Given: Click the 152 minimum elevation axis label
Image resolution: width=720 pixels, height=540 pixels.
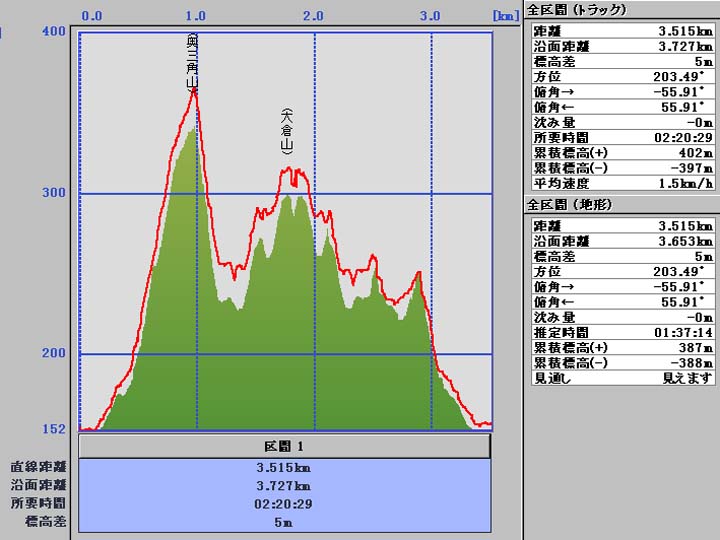Looking at the screenshot, I should 53,429.
